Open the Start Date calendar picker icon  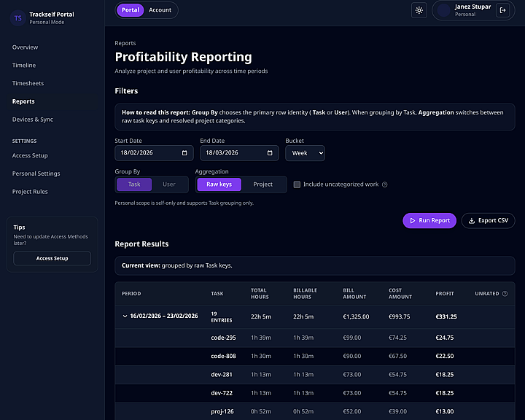click(184, 152)
